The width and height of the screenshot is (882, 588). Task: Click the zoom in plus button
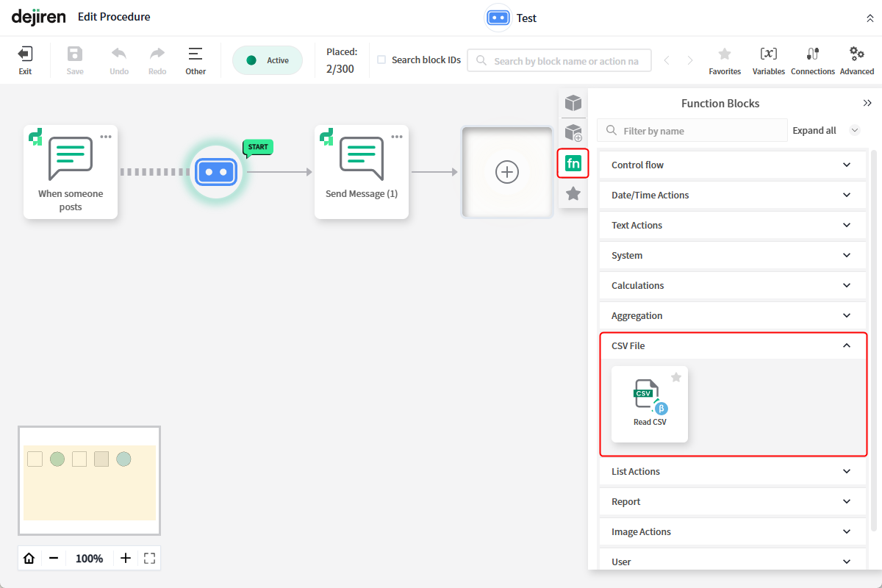(x=126, y=559)
